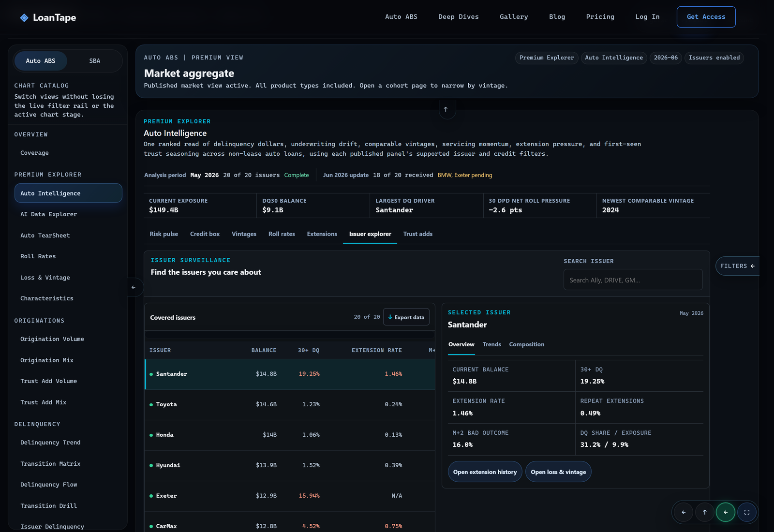Image resolution: width=774 pixels, height=532 pixels.
Task: Click the first floating left-arrow button
Action: click(x=684, y=512)
